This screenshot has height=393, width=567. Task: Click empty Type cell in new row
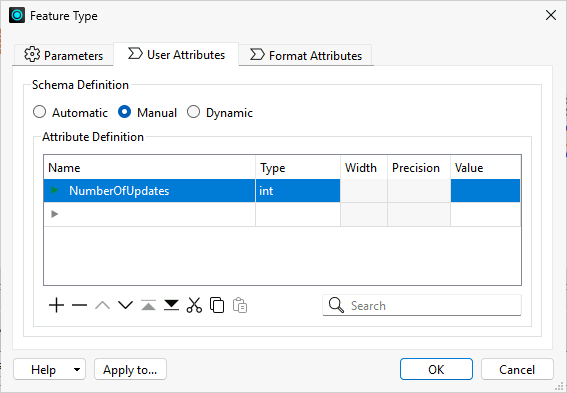pyautogui.click(x=298, y=214)
